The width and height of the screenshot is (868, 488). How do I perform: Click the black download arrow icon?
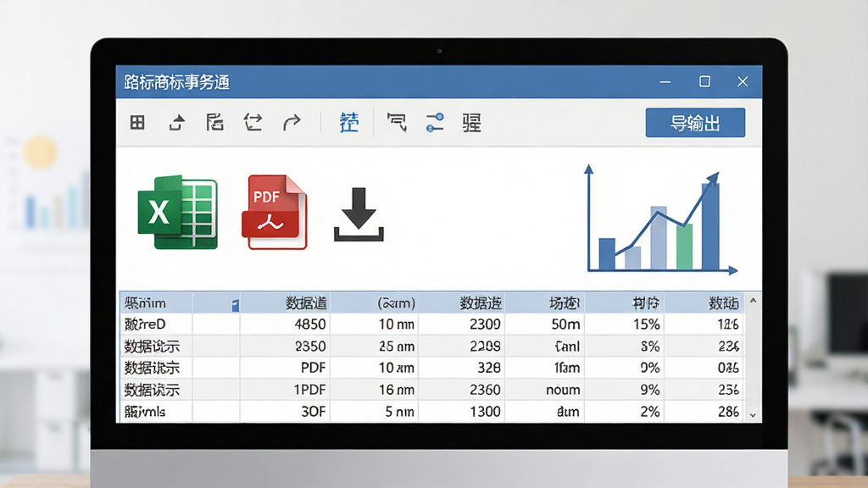pyautogui.click(x=359, y=214)
